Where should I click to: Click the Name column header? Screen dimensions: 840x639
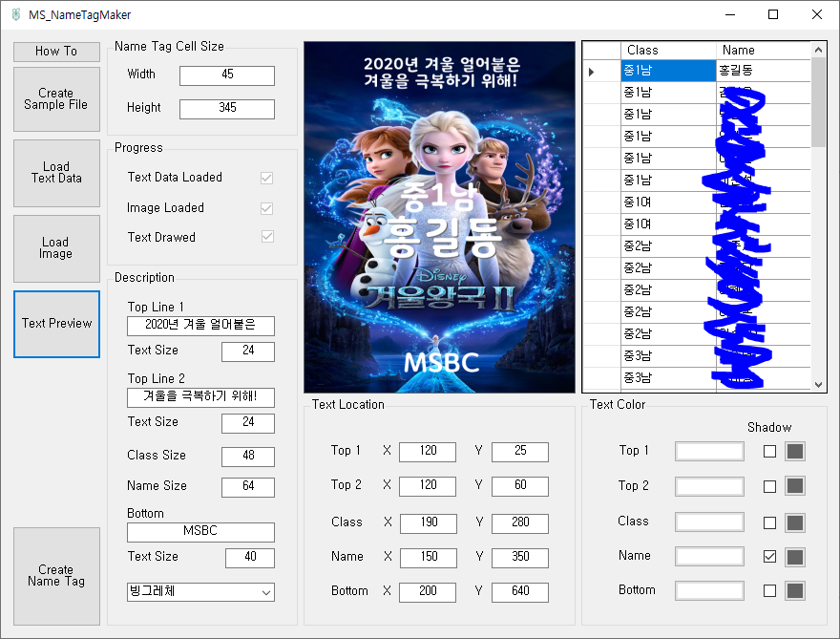click(x=764, y=51)
